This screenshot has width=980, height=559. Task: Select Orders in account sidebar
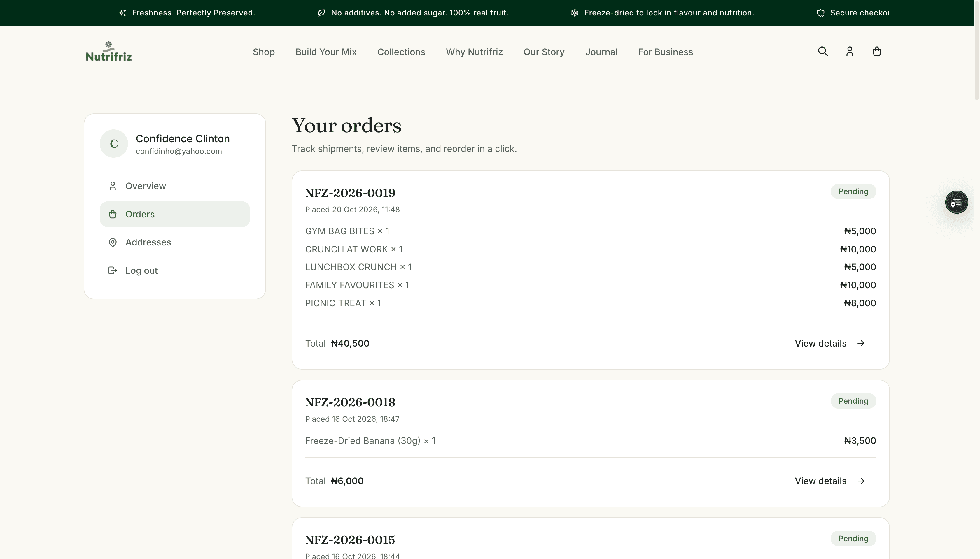coord(175,214)
